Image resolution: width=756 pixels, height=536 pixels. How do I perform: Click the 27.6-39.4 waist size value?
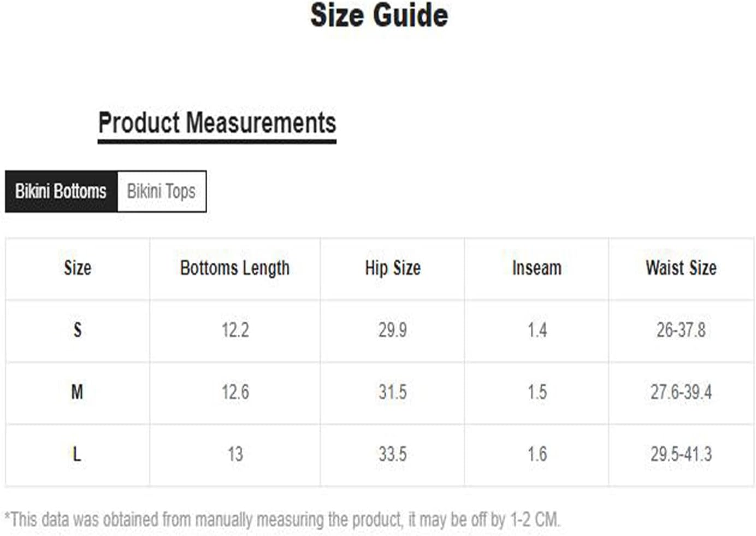click(681, 392)
